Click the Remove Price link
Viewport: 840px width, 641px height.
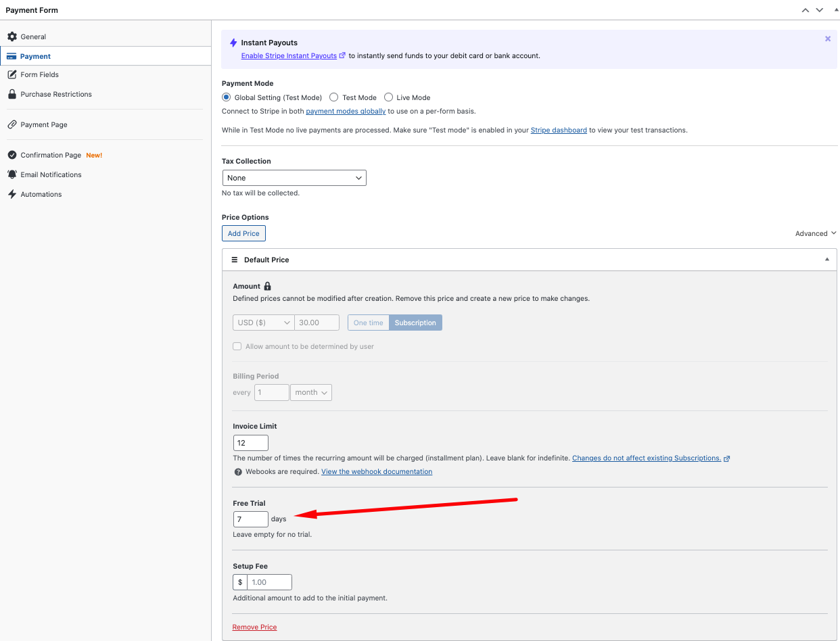coord(254,627)
